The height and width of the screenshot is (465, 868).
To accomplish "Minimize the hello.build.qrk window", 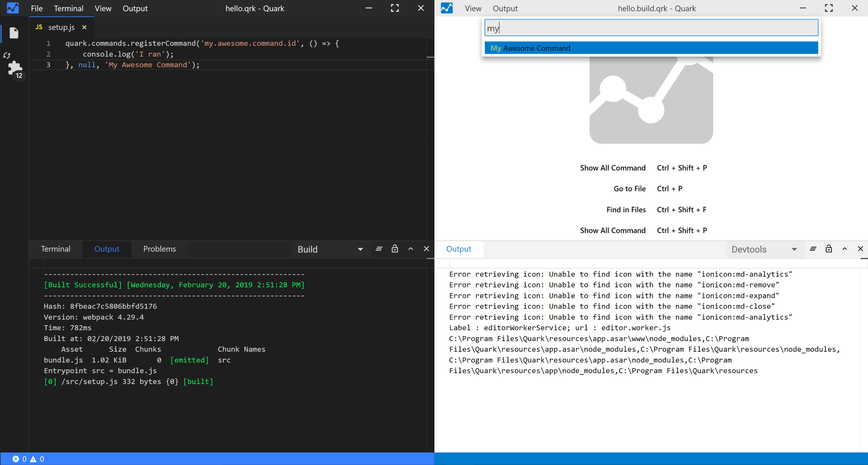I will (803, 8).
